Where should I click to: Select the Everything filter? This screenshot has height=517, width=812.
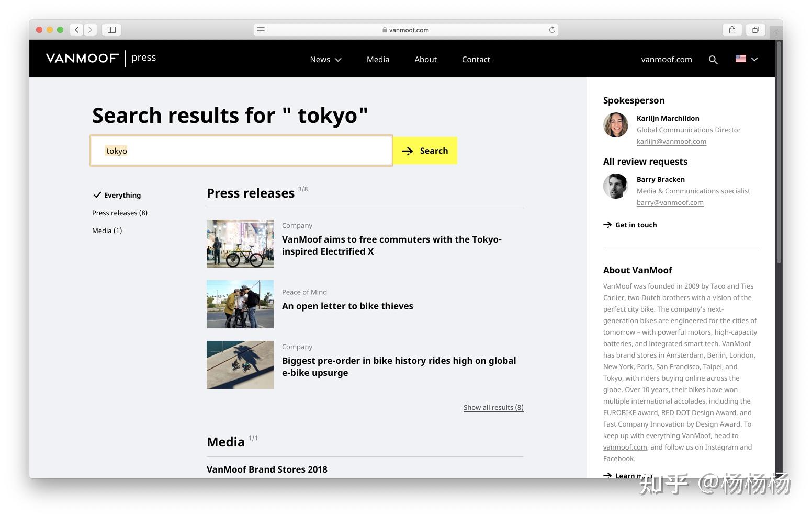[117, 195]
